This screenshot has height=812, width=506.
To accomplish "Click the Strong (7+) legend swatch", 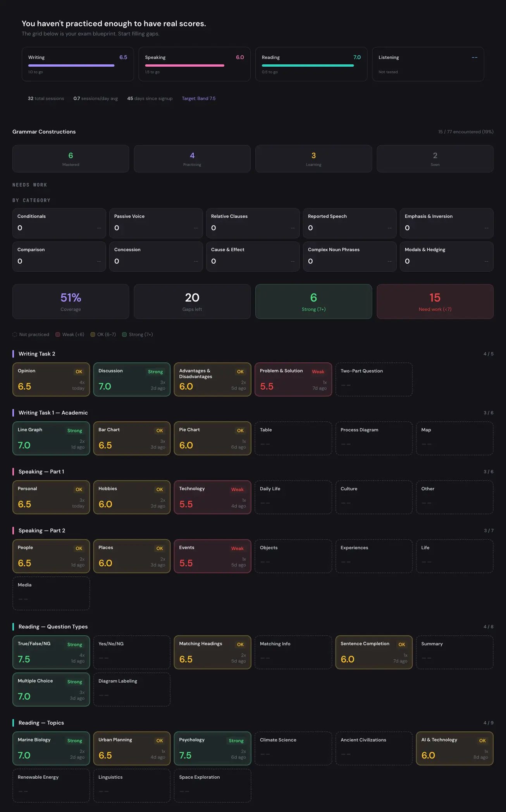I will 124,334.
